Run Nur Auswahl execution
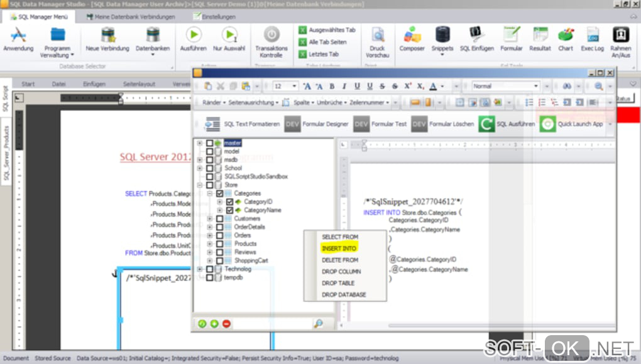Viewport: 641px width, 364px height. tap(229, 40)
